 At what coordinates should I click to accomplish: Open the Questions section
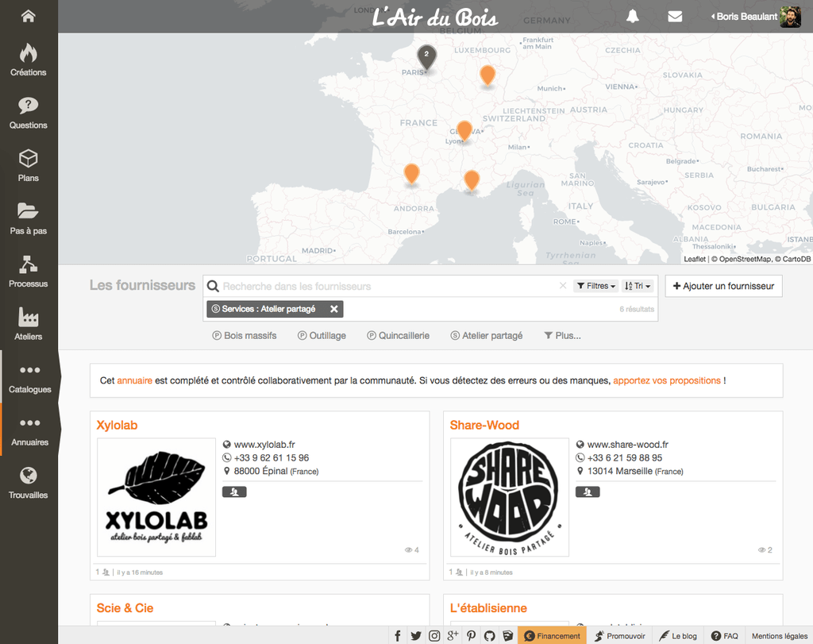click(29, 113)
